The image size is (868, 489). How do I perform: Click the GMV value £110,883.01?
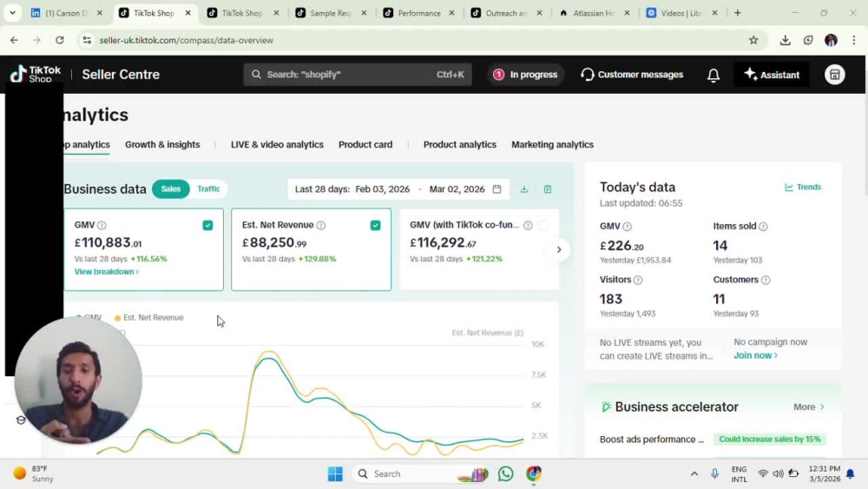coord(108,243)
